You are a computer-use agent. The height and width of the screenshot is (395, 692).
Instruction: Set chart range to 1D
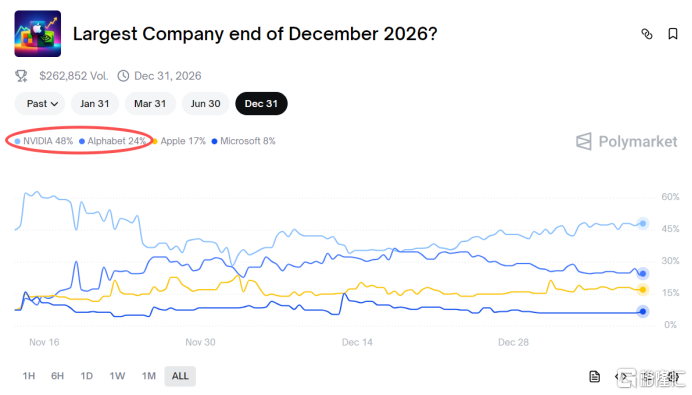click(86, 376)
